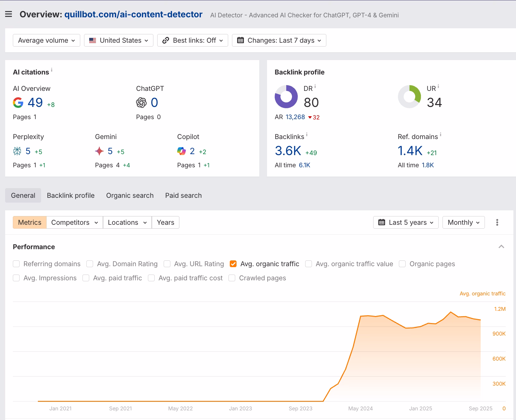Click the all time ref. domains 1.8K link

[428, 165]
